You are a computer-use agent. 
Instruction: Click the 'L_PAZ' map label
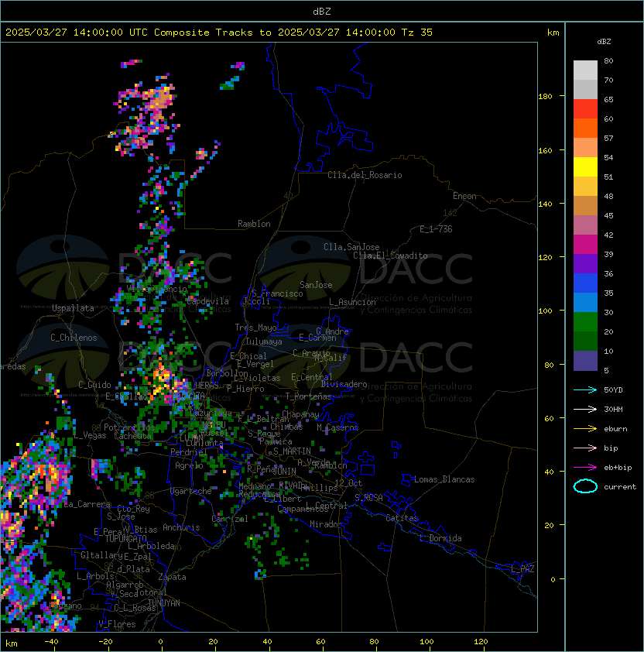(x=522, y=569)
